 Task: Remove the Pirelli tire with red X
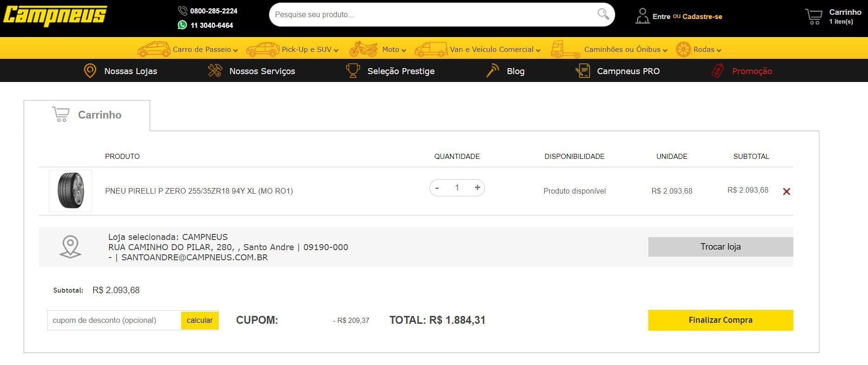tap(786, 191)
